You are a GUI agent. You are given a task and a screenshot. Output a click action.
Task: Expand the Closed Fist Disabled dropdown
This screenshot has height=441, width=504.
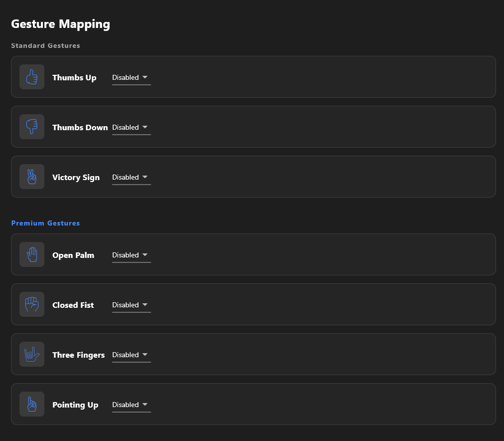pos(132,305)
